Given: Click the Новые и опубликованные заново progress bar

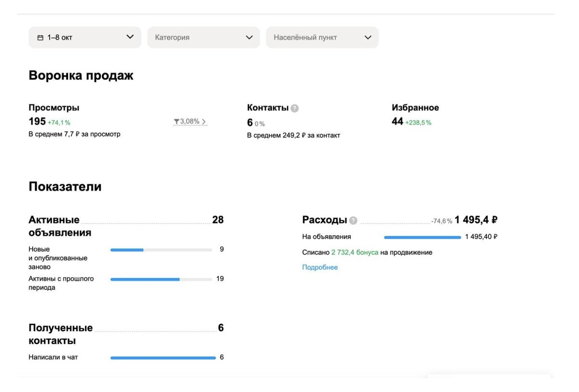Looking at the screenshot, I should [161, 250].
